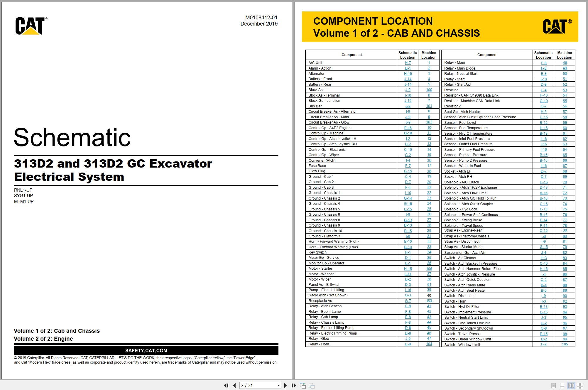Open schematic link B-13 for Sensor - Hyd Oil Temperature

[543, 134]
